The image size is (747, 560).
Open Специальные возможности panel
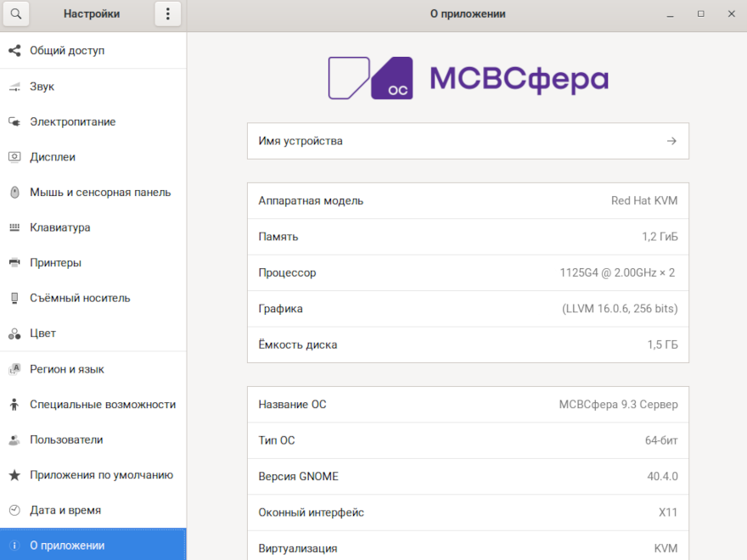click(x=103, y=405)
